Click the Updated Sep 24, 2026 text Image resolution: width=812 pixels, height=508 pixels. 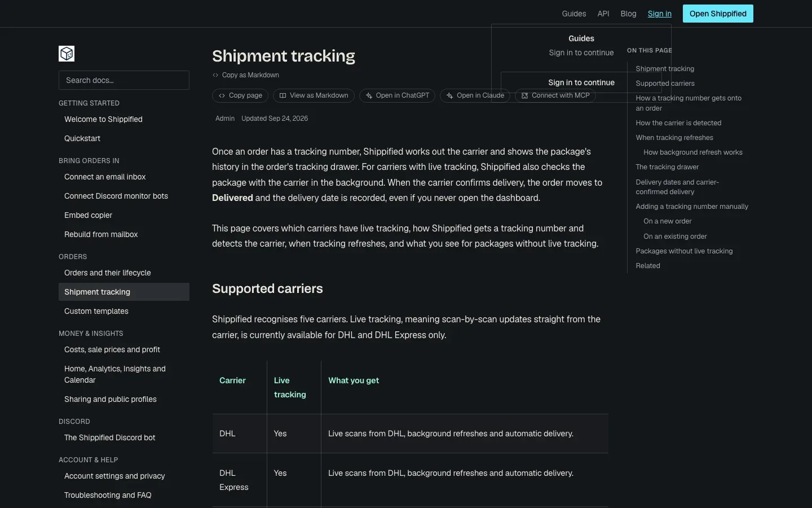coord(275,119)
